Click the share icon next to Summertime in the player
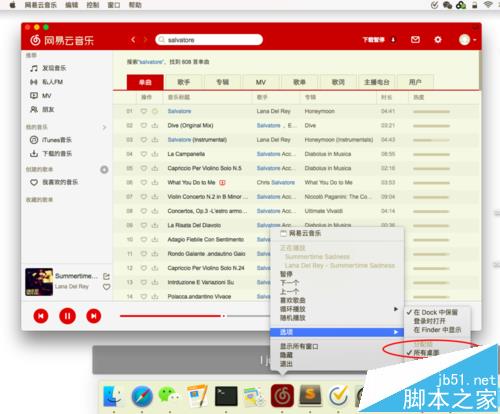Viewport: 500px width, 414px height. tap(106, 276)
